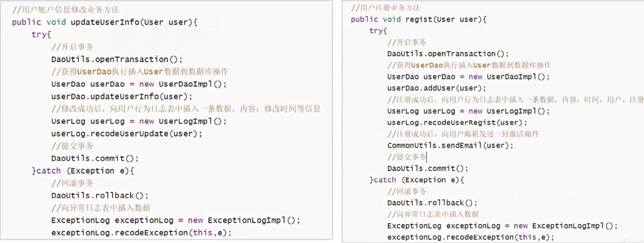This screenshot has width=644, height=243.
Task: Click userDao.addUser(user) call
Action: point(436,88)
